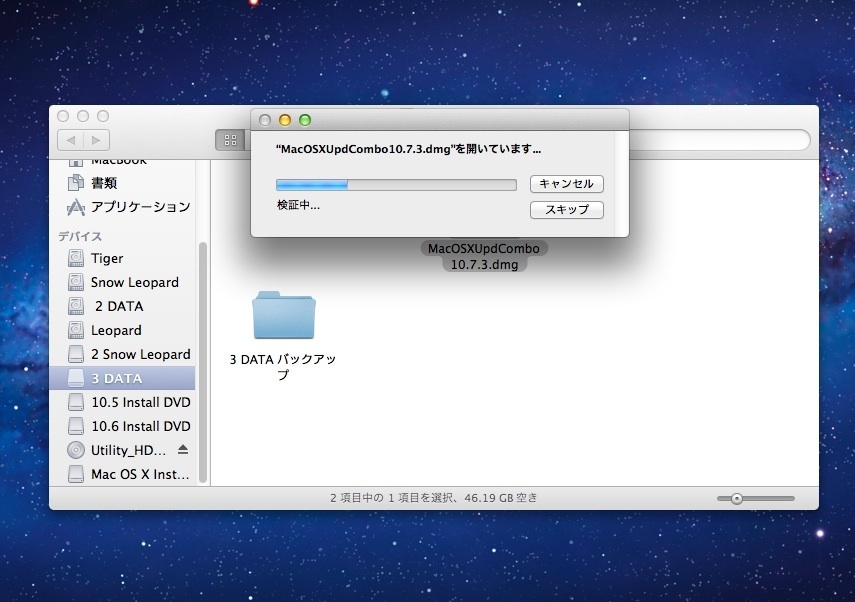The width and height of the screenshot is (855, 602).
Task: Click the icon size slider knob
Action: click(737, 498)
